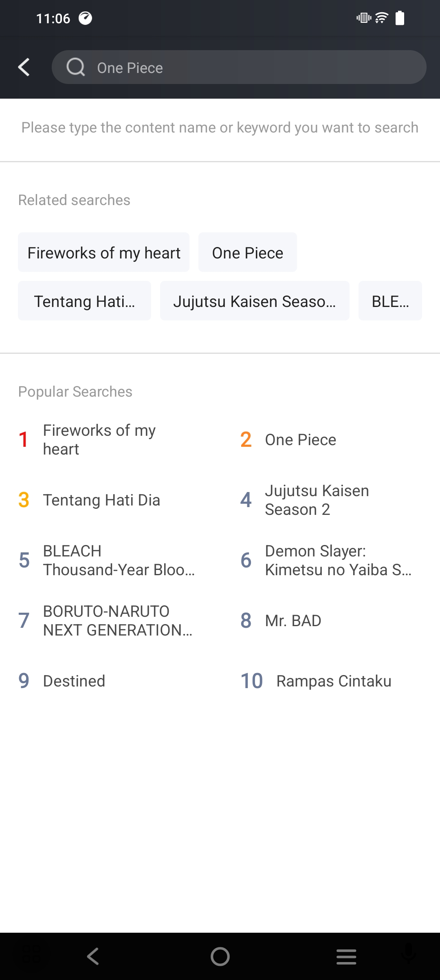This screenshot has width=440, height=980.
Task: Tap the Android home navigation button
Action: (220, 956)
